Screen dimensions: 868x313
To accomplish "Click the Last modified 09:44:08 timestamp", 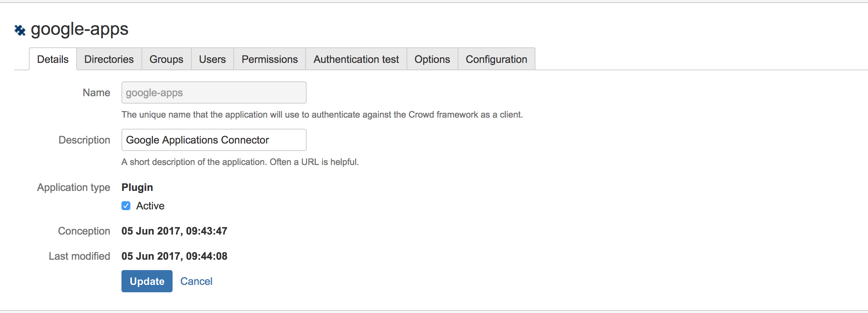I will point(174,256).
